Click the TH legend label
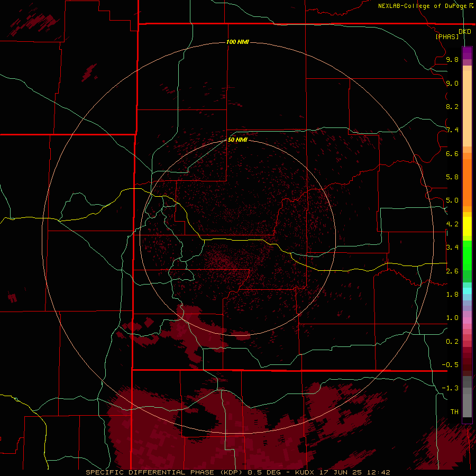The width and height of the screenshot is (476, 476). point(454,412)
